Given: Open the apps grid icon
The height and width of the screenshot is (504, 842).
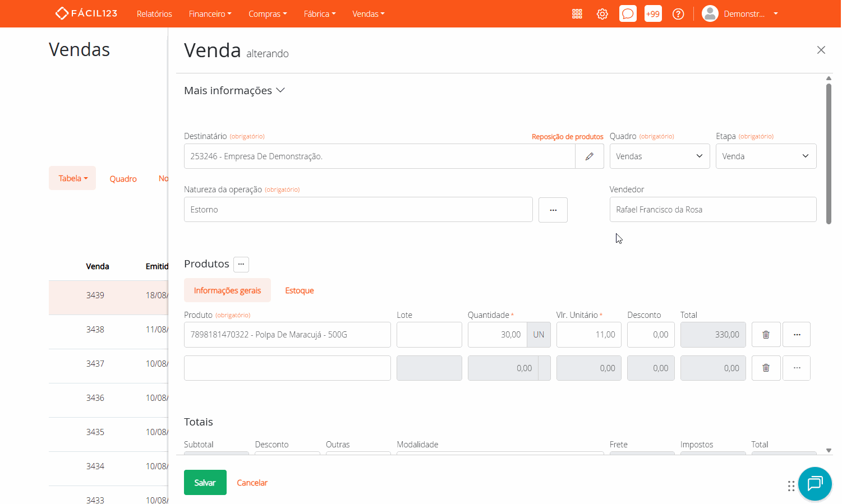Looking at the screenshot, I should point(577,14).
